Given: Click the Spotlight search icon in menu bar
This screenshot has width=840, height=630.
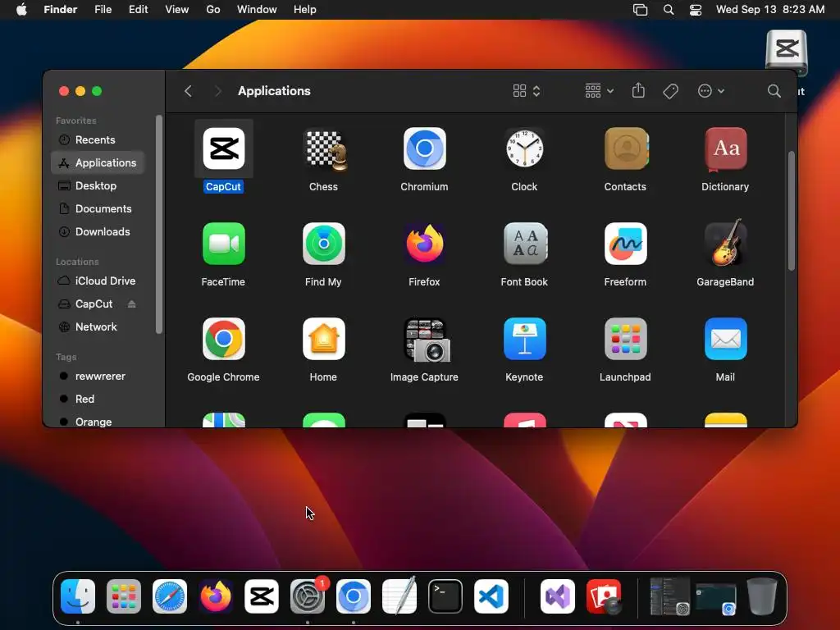Looking at the screenshot, I should click(x=668, y=10).
